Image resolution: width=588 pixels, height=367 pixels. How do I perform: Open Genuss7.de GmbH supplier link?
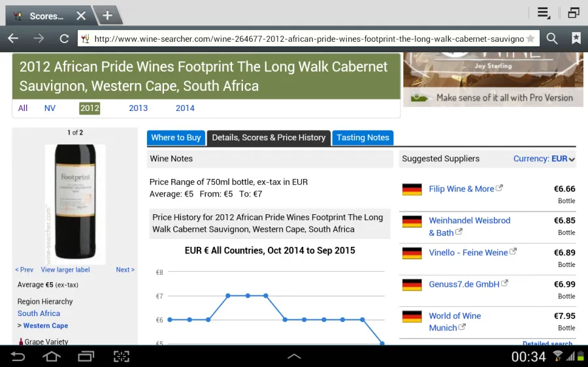point(465,284)
